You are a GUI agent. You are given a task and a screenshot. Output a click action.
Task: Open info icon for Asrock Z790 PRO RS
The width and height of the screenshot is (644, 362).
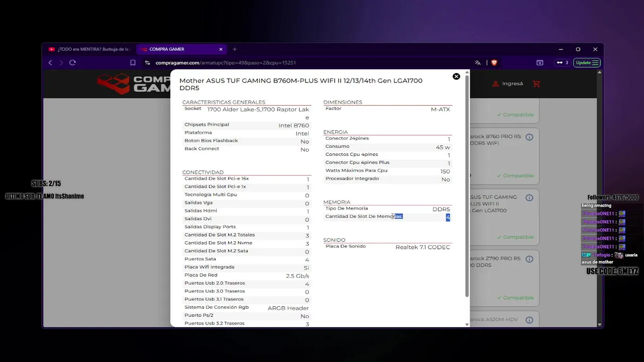pyautogui.click(x=529, y=259)
